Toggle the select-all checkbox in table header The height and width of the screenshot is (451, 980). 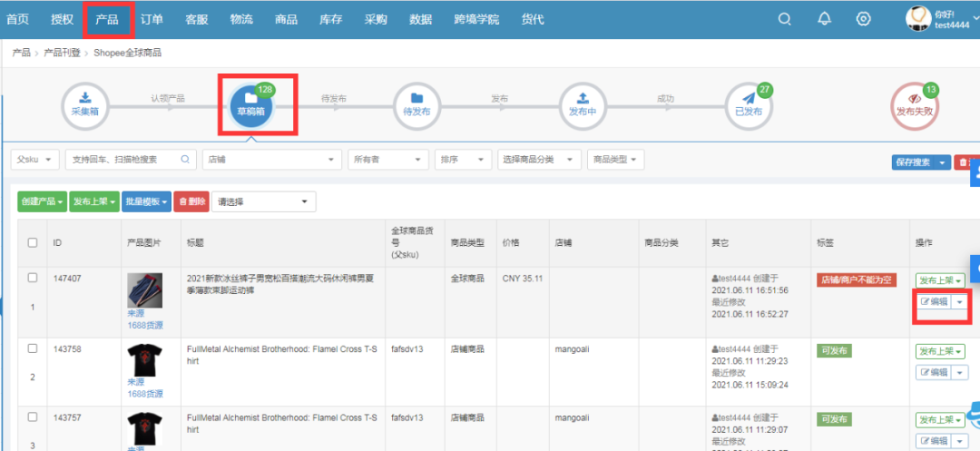tap(33, 243)
